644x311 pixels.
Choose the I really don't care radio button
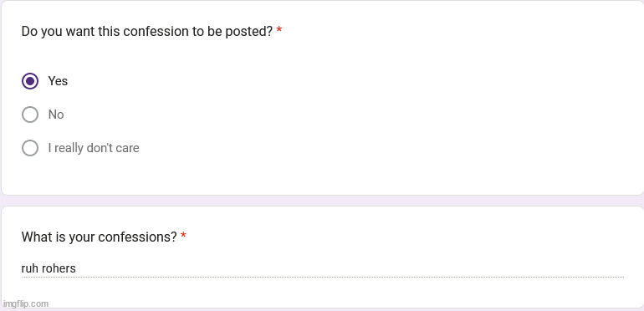click(x=30, y=148)
